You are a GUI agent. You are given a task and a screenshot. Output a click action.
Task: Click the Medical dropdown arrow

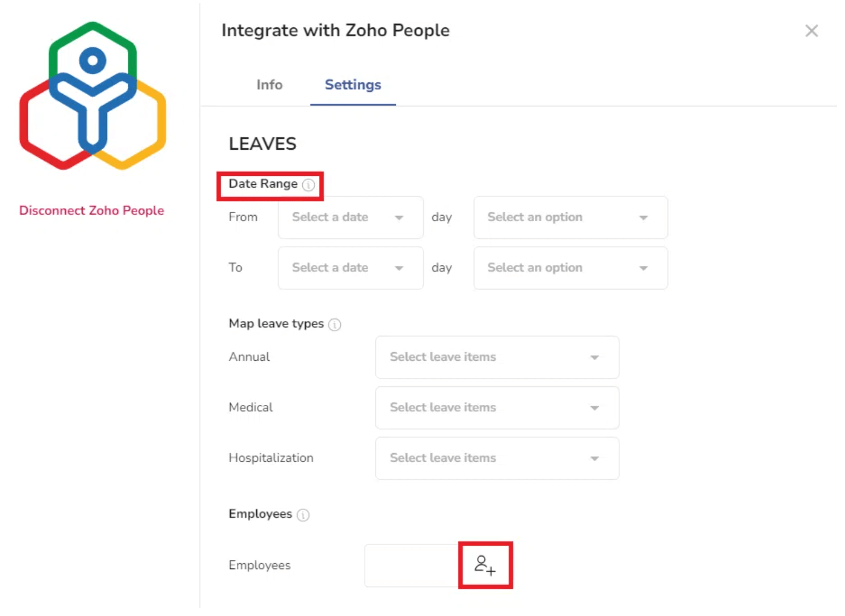(x=594, y=408)
